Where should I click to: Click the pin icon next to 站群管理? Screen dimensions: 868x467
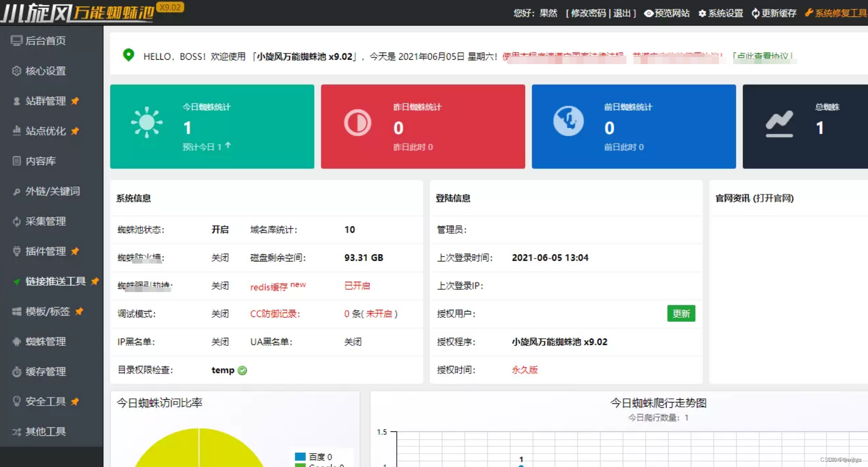point(75,101)
